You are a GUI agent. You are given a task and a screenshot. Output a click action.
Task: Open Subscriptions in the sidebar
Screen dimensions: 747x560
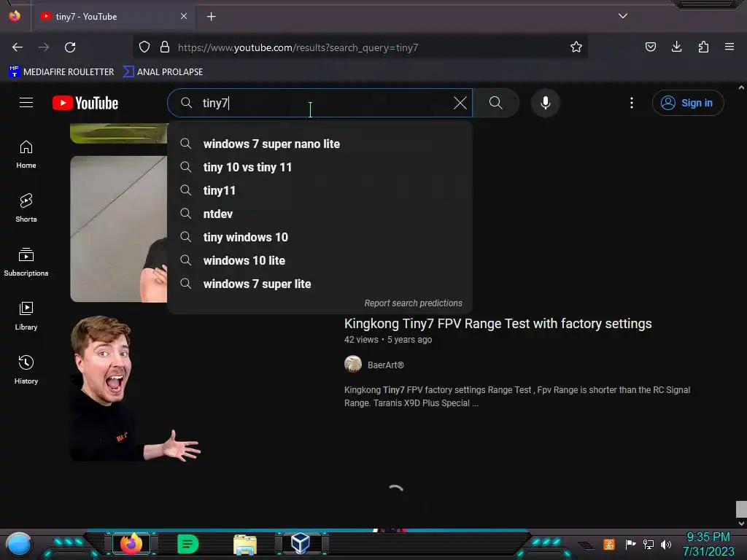click(26, 262)
